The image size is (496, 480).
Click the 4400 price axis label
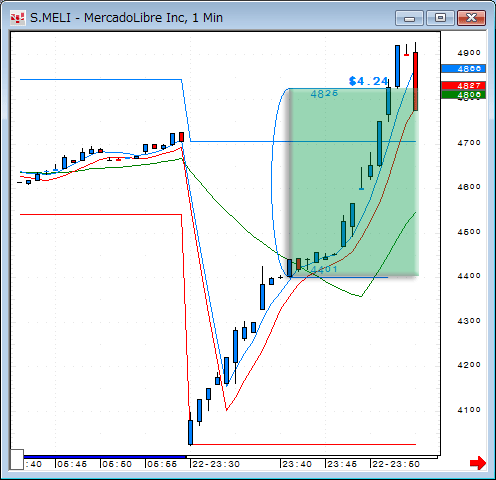point(469,276)
